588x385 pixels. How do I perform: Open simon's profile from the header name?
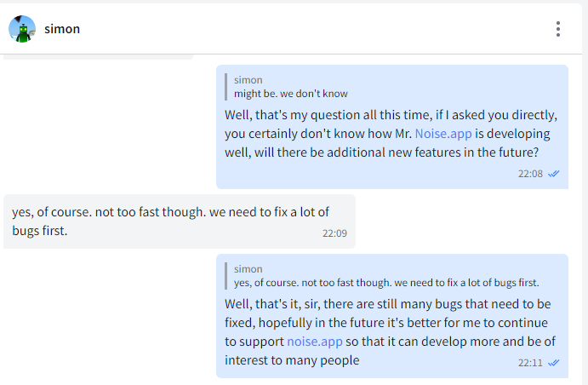(x=62, y=29)
